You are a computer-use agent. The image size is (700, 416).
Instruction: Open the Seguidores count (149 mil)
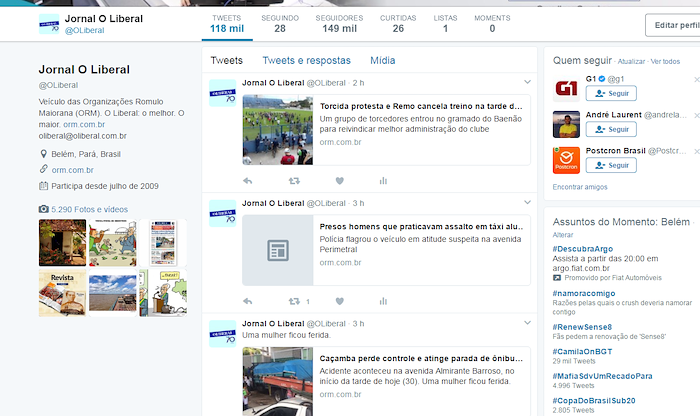click(339, 24)
